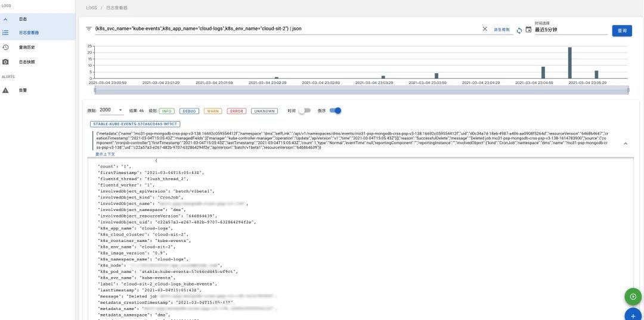Click the "k8s_container_name" line
This screenshot has width=644, height=320.
point(144,240)
